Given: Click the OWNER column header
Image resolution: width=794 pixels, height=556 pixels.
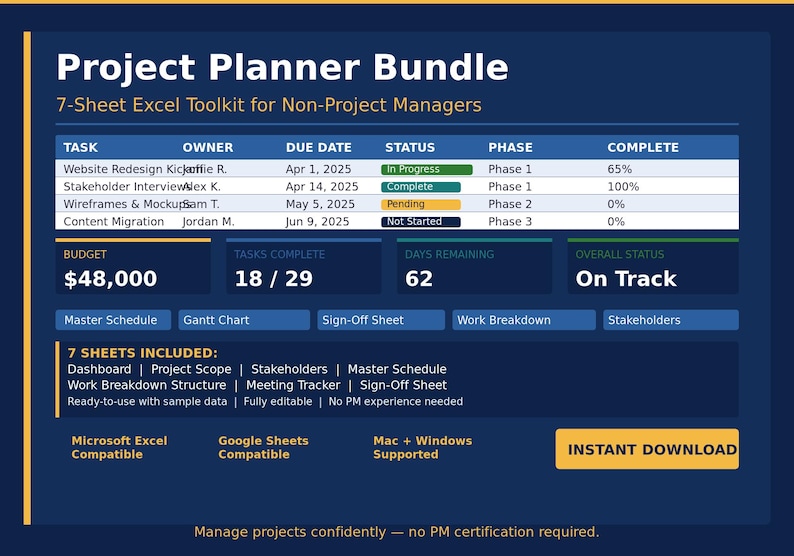Looking at the screenshot, I should [208, 147].
